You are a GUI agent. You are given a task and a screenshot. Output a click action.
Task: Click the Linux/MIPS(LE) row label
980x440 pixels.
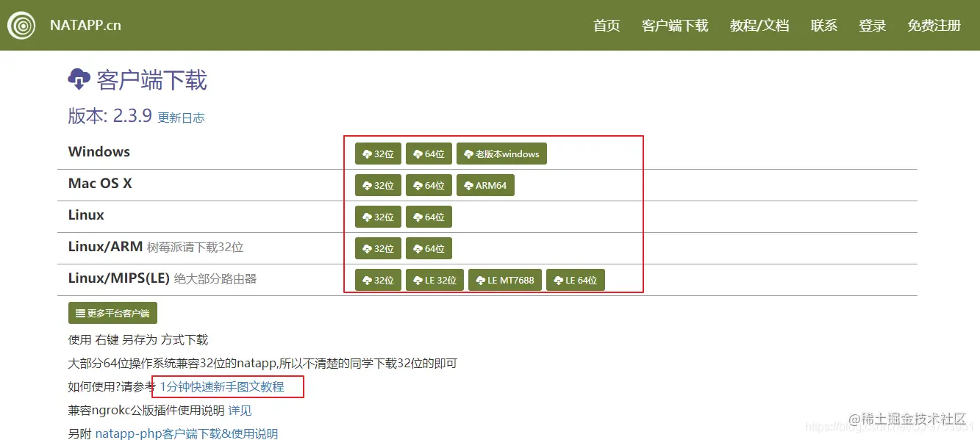pos(119,278)
